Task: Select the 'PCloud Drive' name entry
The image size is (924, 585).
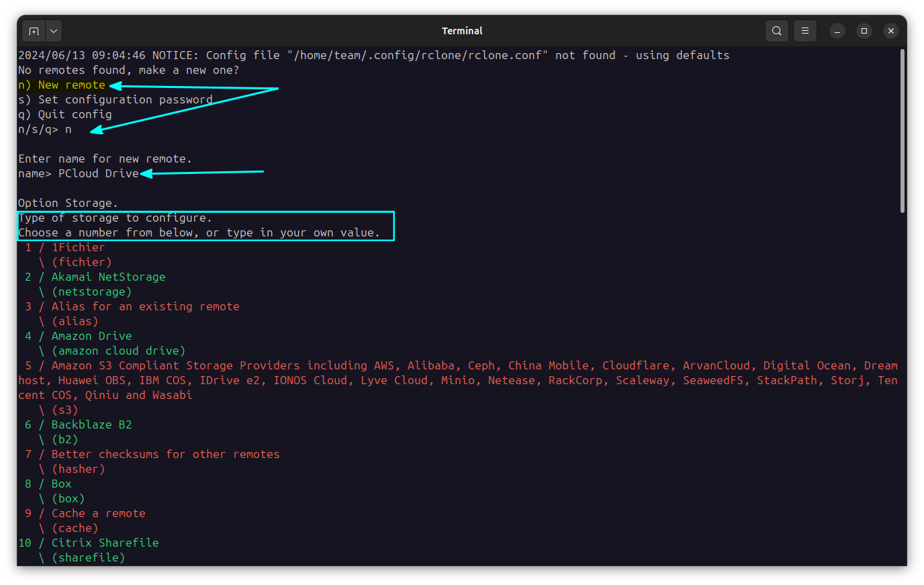Action: coord(96,173)
